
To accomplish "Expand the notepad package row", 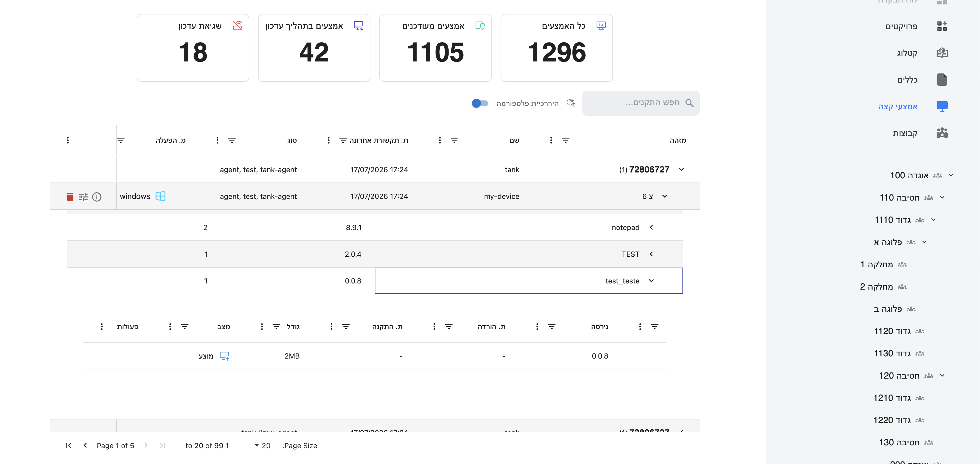I will click(x=651, y=228).
